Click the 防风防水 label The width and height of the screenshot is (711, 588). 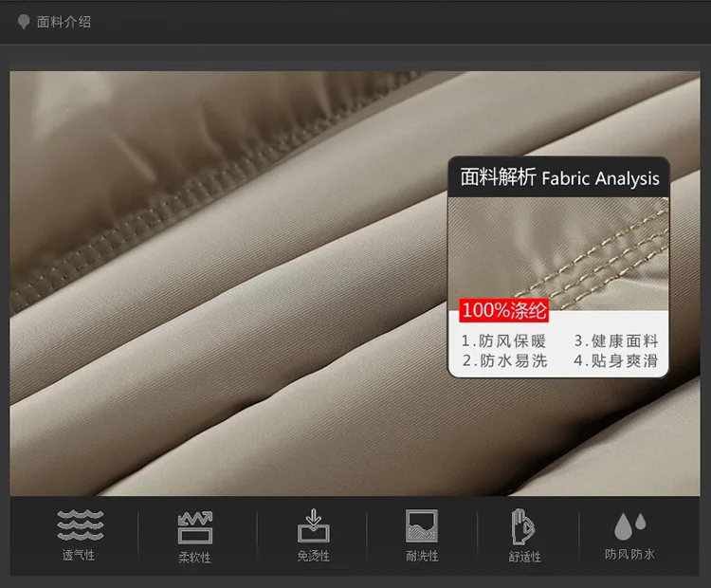pos(629,554)
